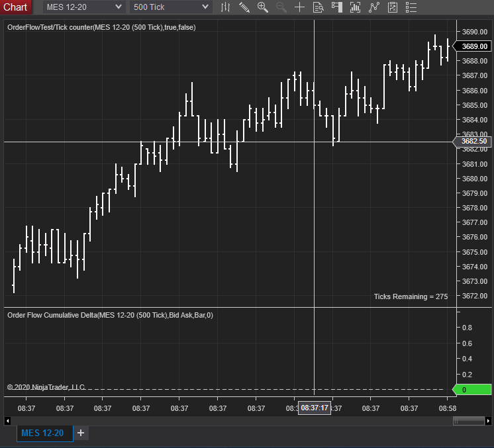Open the drawing tools pencil icon
494x448 pixels.
pos(244,7)
